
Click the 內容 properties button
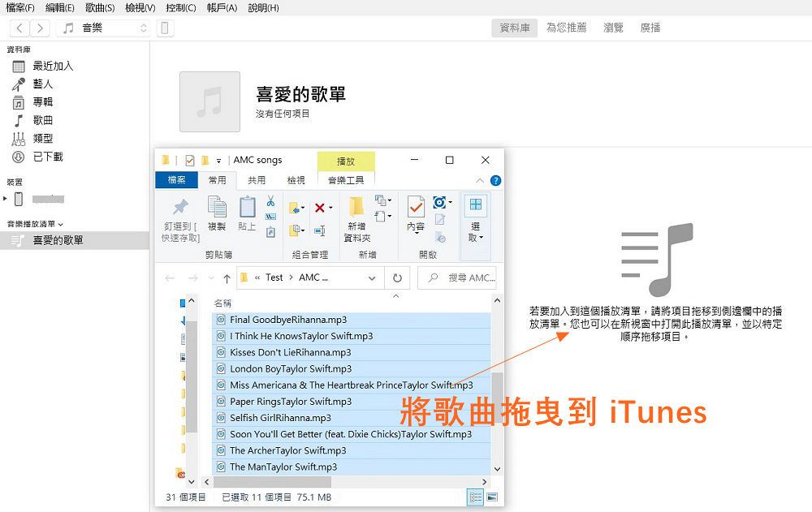pyautogui.click(x=415, y=214)
